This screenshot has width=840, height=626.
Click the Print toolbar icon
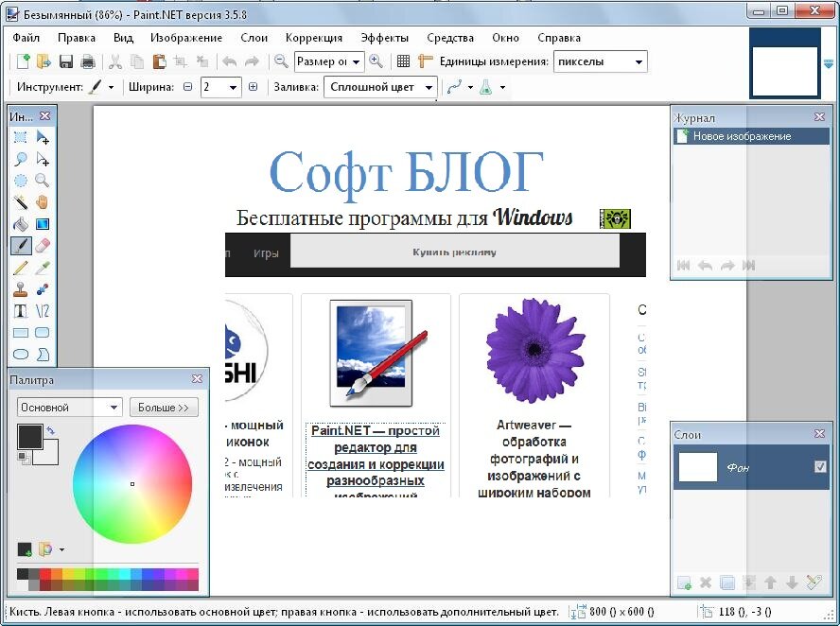coord(88,61)
